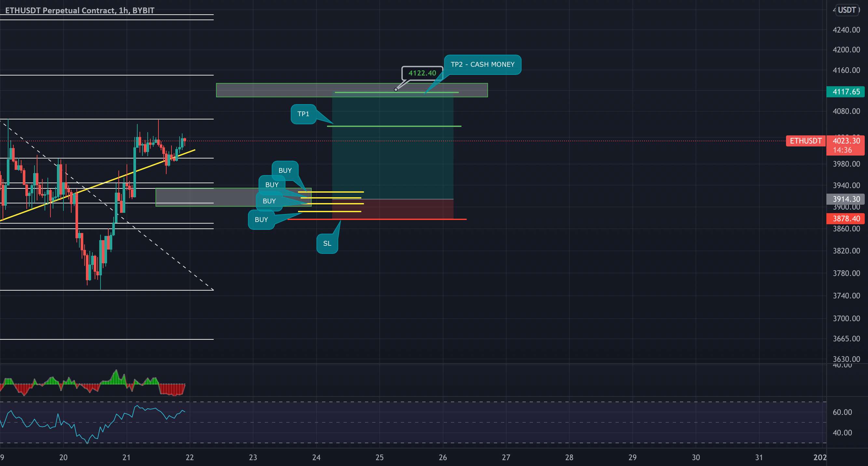868x466 pixels.
Task: Click the red-green histogram indicator
Action: 92,383
